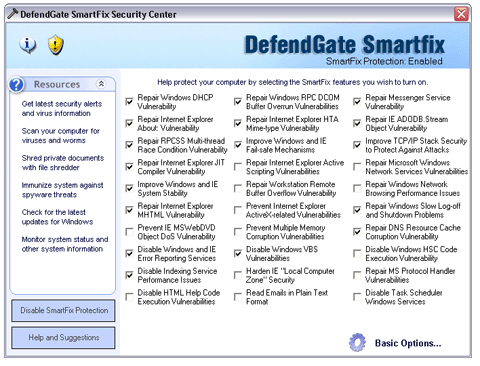Enable Repair Windows Network Browsing Performance checkbox
Image resolution: width=480 pixels, height=366 pixels.
[x=357, y=188]
